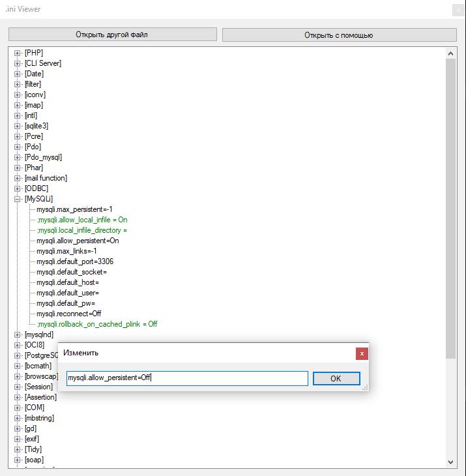Expand the [Date] section
Screen dimensions: 466x476
(x=18, y=74)
